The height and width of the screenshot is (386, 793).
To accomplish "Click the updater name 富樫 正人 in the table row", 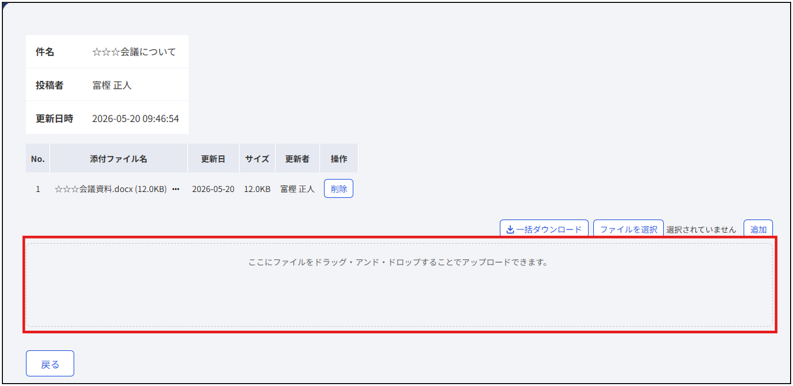I will 297,189.
